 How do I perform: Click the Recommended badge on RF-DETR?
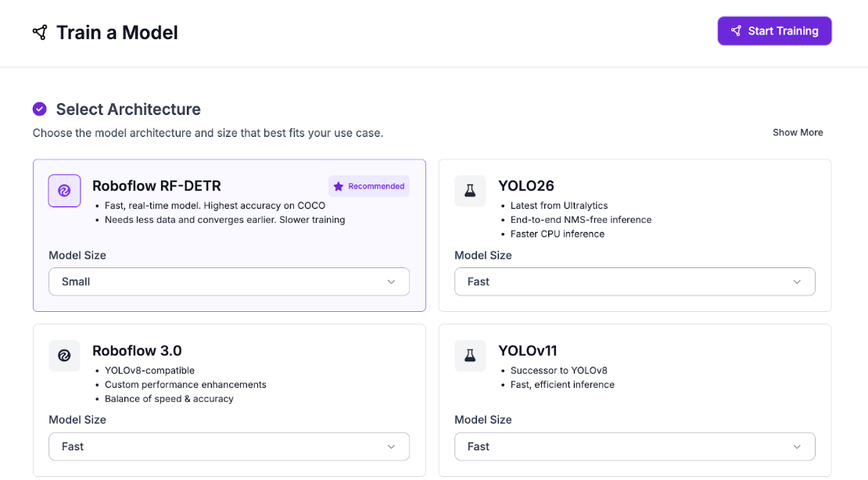pos(369,186)
